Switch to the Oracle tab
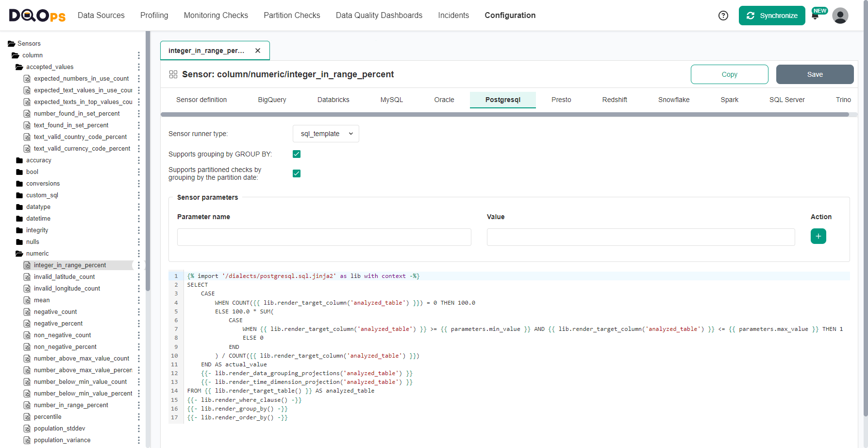The width and height of the screenshot is (868, 448). (x=444, y=100)
